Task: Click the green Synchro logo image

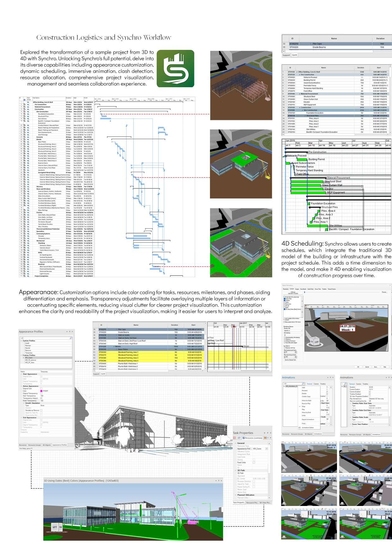Action: [x=175, y=69]
